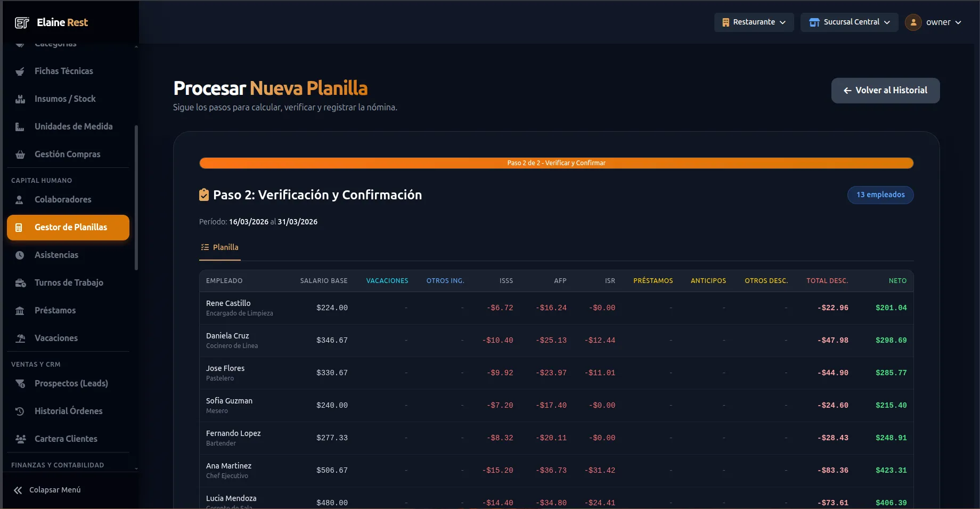Click the Colaboradores person icon
The image size is (980, 509).
(x=20, y=200)
